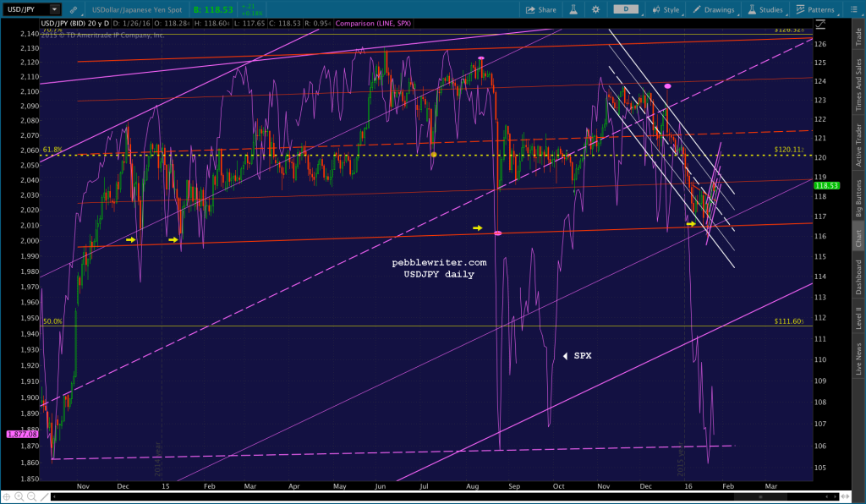This screenshot has width=866, height=504.
Task: Click the zoom in magnifier icon
Action: coord(19,496)
